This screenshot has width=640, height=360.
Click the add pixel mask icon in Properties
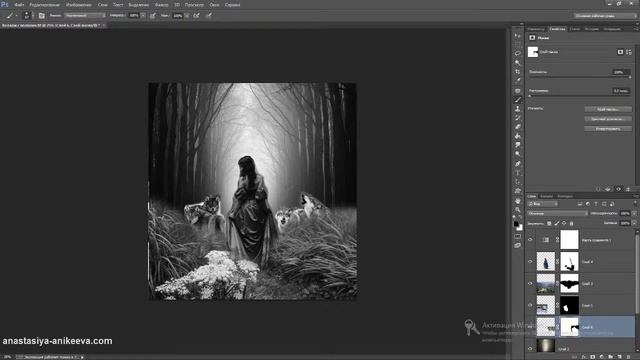tap(620, 52)
